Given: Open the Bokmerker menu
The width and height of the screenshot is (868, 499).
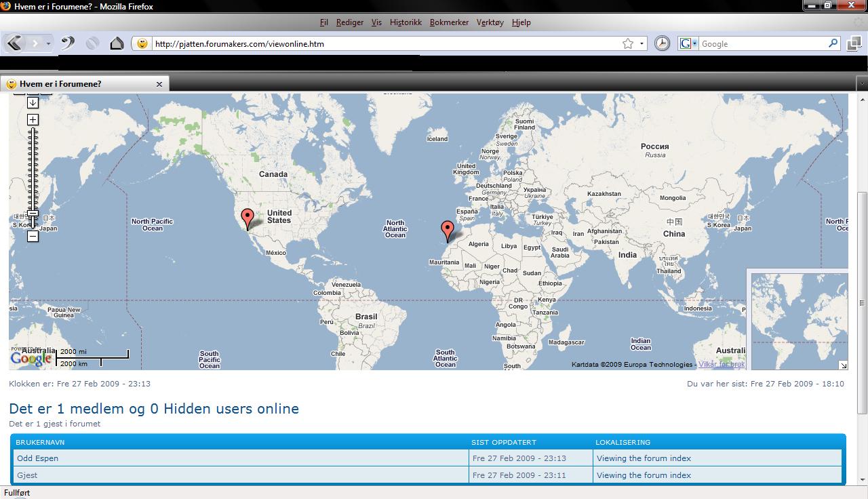Looking at the screenshot, I should 449,22.
